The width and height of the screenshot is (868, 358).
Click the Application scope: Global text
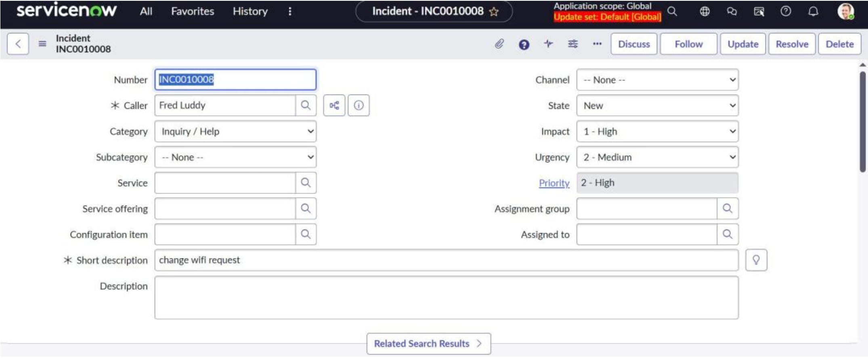[x=602, y=6]
